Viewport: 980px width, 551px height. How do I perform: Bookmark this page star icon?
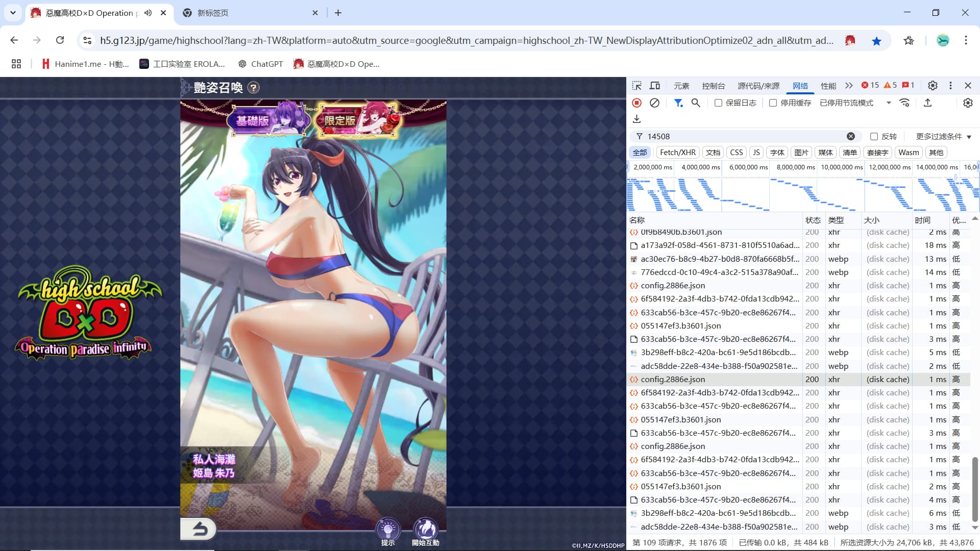(x=876, y=41)
